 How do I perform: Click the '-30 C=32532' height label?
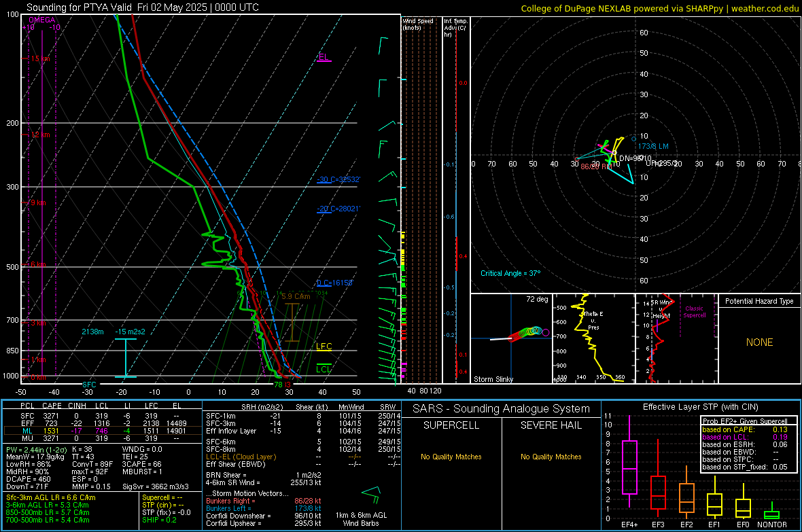[338, 179]
